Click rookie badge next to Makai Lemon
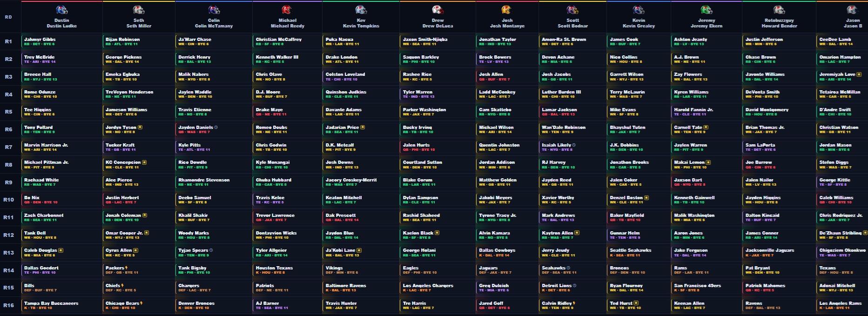Image resolution: width=868 pixels, height=316 pixels. [708, 162]
